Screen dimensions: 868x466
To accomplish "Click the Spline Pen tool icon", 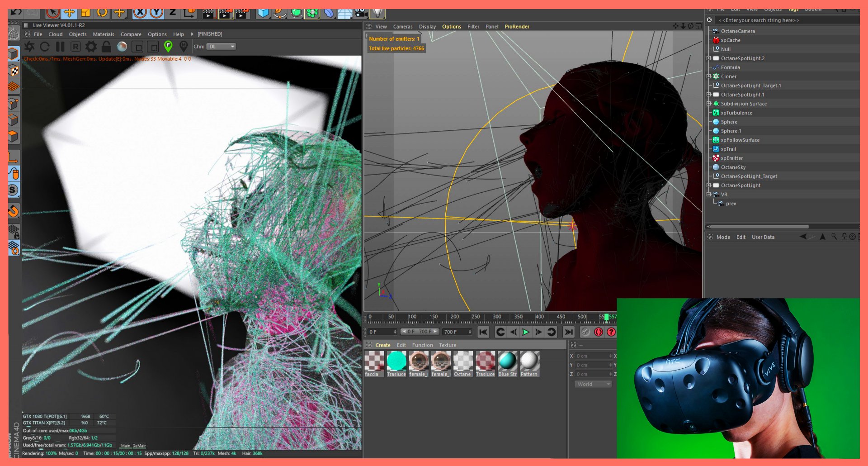I will tap(279, 13).
